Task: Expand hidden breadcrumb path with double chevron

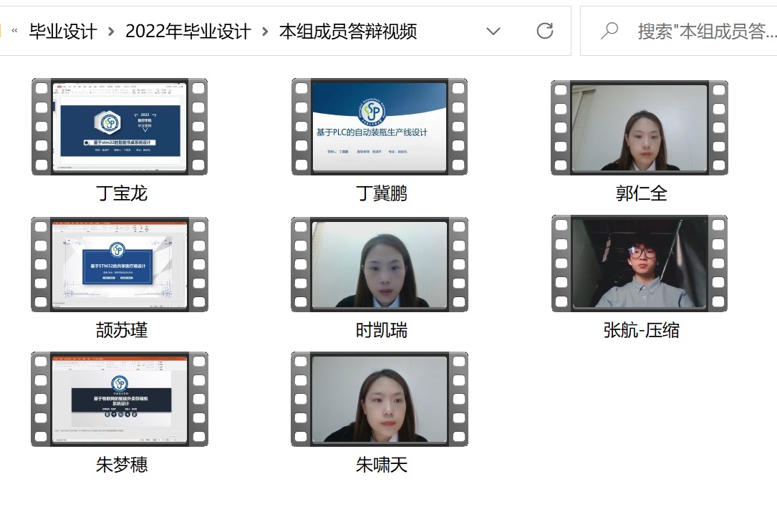Action: 14,31
